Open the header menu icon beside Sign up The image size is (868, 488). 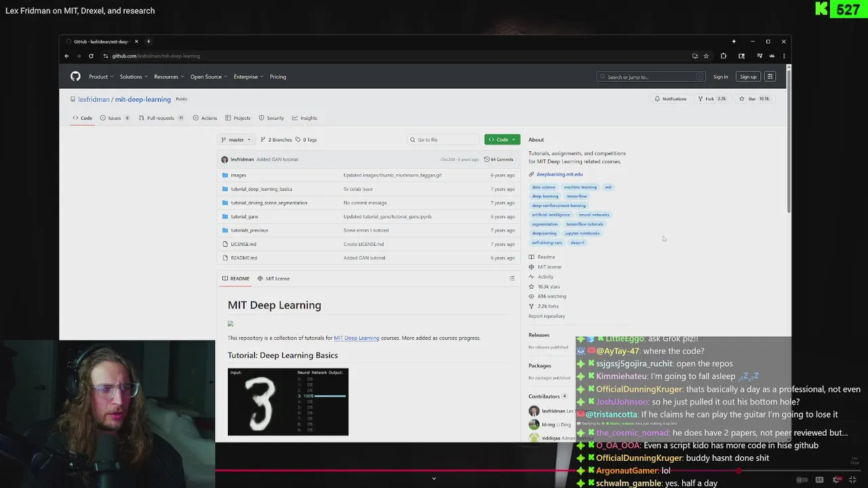pos(770,77)
